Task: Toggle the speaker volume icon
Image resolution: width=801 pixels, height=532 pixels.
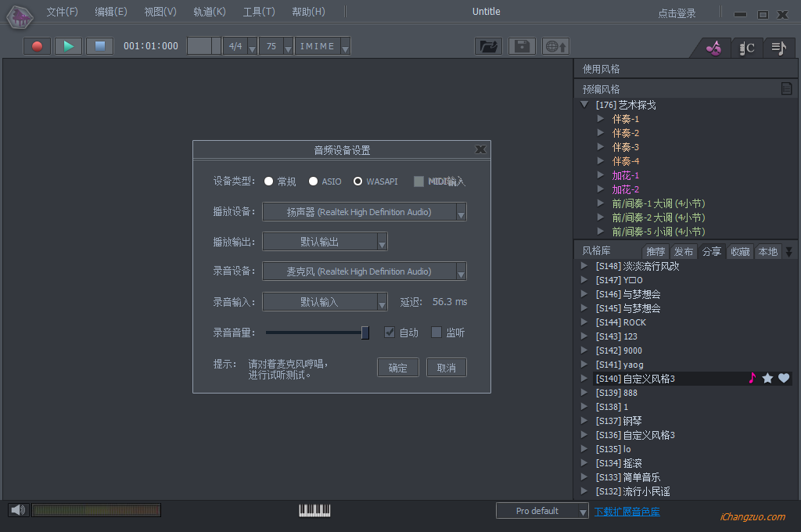Action: click(x=18, y=510)
